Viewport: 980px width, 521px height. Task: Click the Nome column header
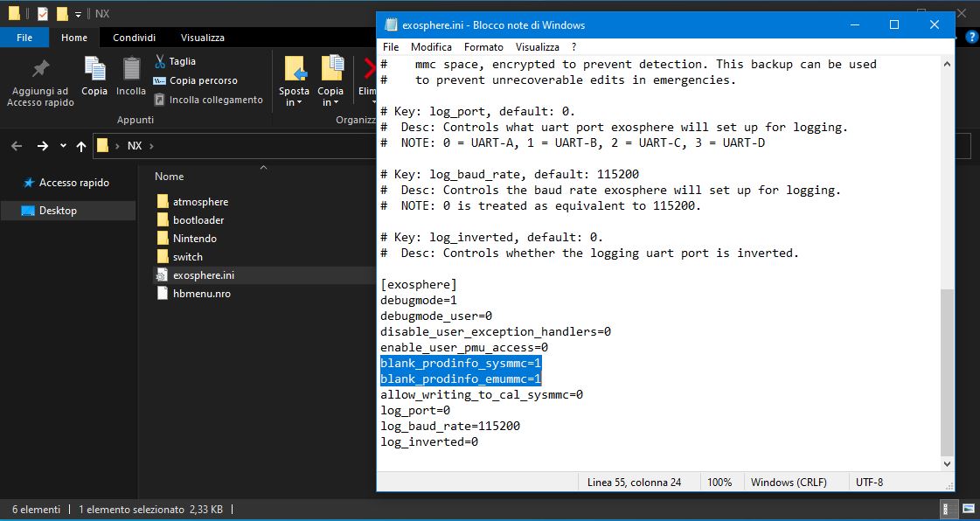click(x=170, y=176)
